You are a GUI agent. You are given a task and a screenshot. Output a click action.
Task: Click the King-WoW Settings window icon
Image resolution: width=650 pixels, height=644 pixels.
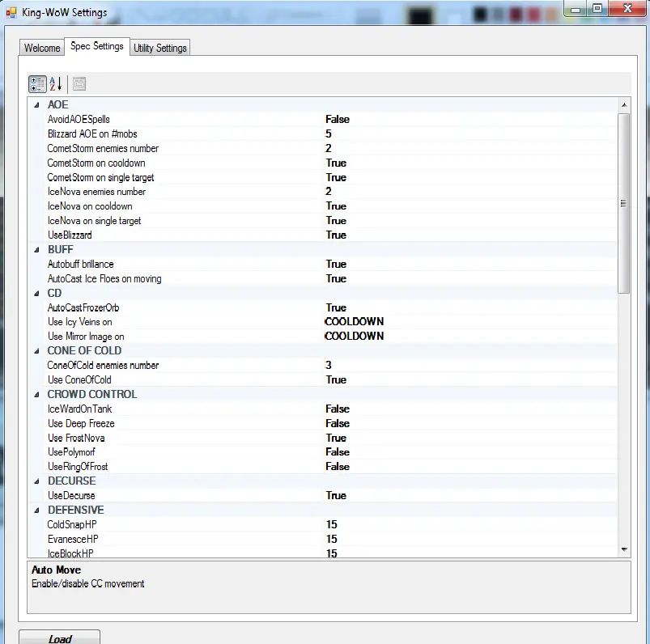[x=11, y=12]
